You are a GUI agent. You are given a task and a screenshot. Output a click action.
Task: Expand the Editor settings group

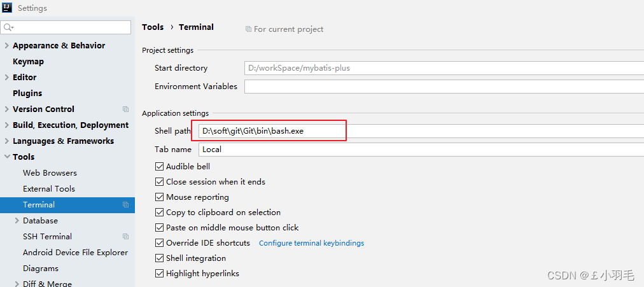6,77
